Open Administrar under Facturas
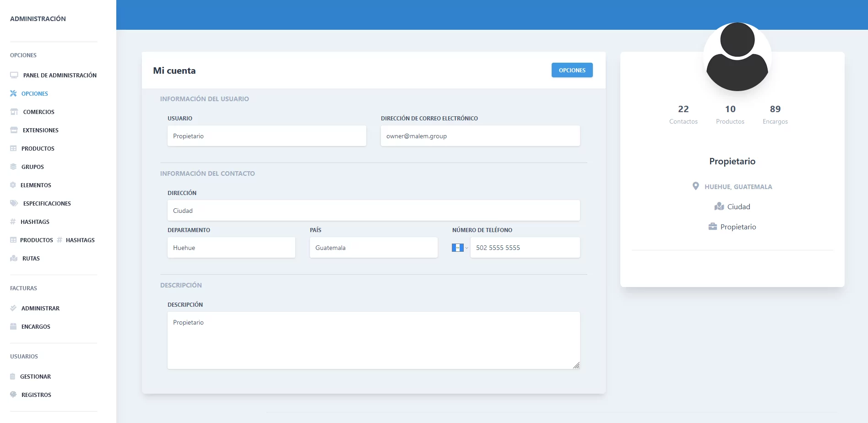Screen dimensions: 868x423 coord(40,308)
